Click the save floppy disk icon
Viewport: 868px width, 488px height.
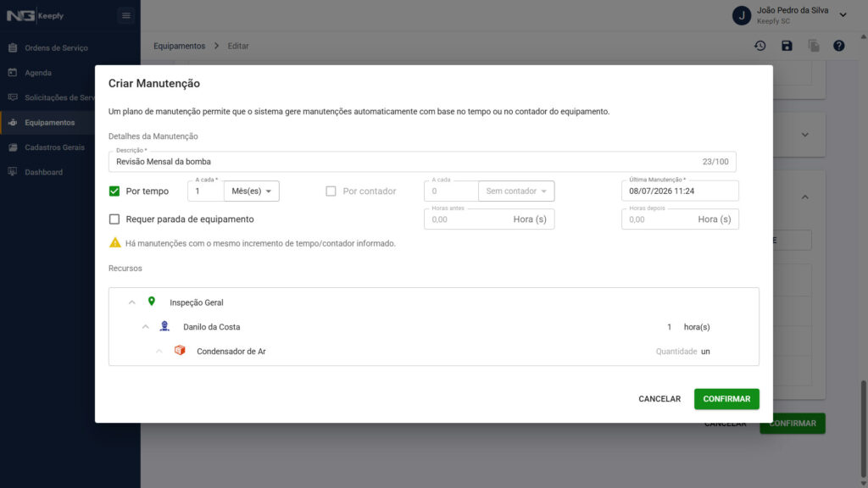pyautogui.click(x=787, y=46)
